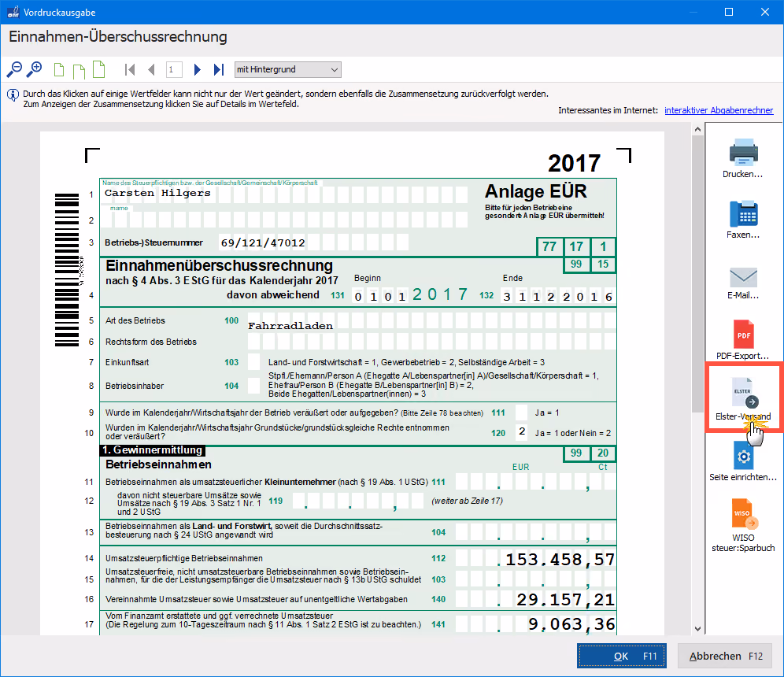
Task: Click the amount 9.063,36 in line 17
Action: point(571,624)
